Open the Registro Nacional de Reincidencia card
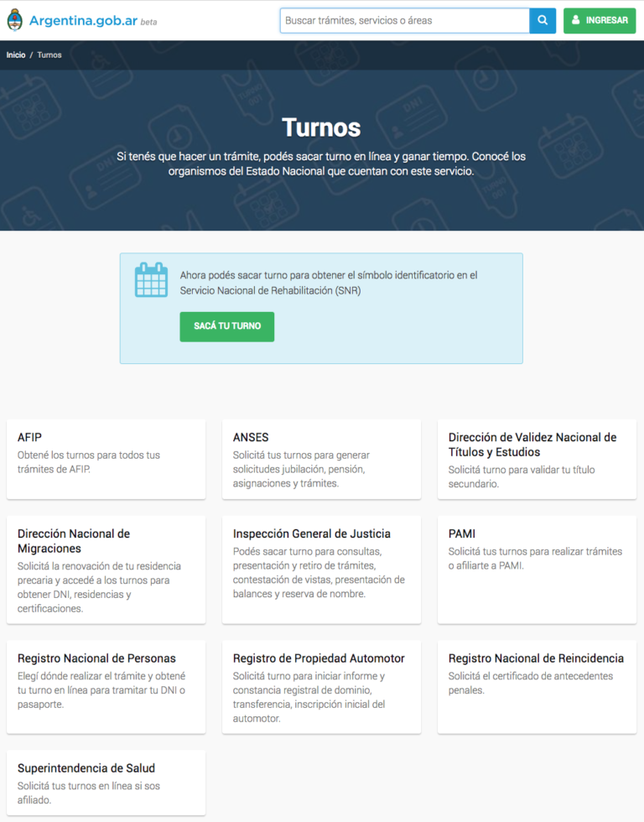 537,687
